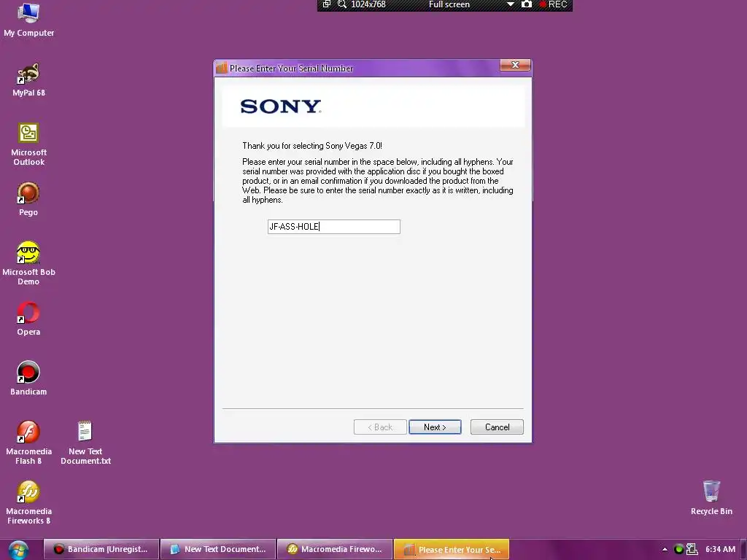Open New Text Document.txt file icon
The width and height of the screenshot is (747, 560).
point(85,443)
